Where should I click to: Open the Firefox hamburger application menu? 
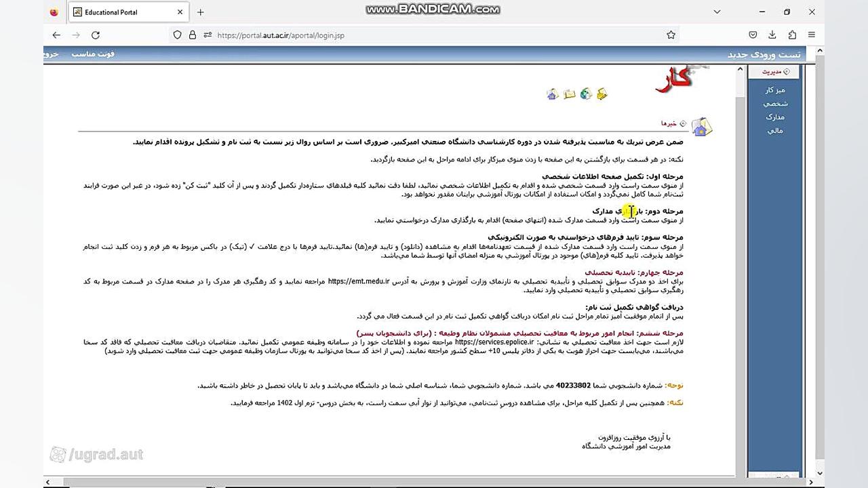(812, 35)
